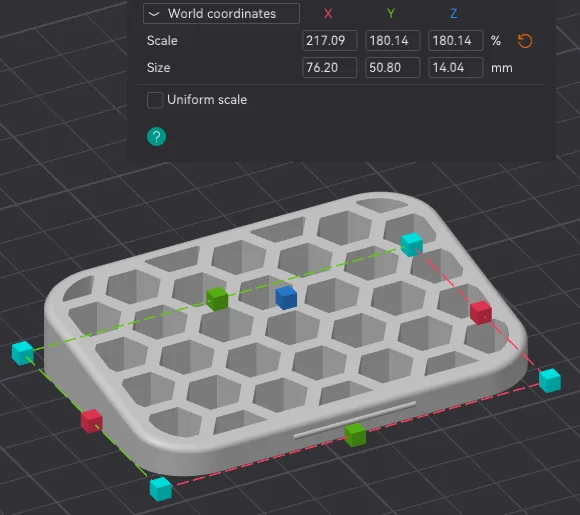580x515 pixels.
Task: Click the red X axis header
Action: point(328,14)
